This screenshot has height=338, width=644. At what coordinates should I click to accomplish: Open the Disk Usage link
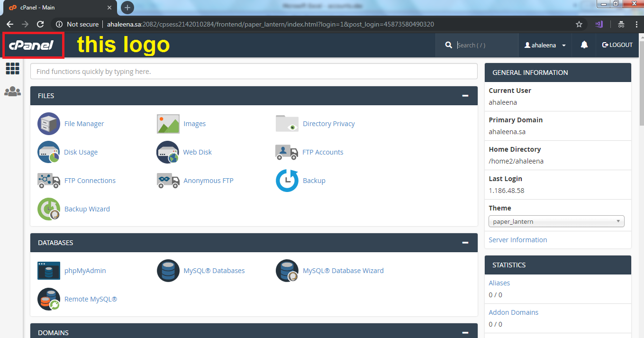click(81, 152)
